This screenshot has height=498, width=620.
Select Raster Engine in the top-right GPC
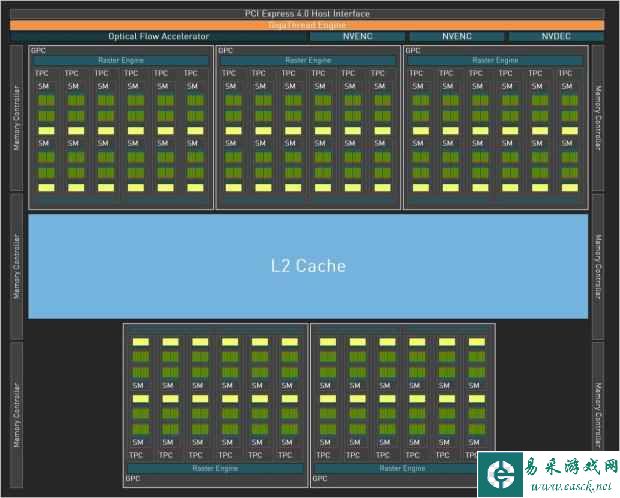495,60
